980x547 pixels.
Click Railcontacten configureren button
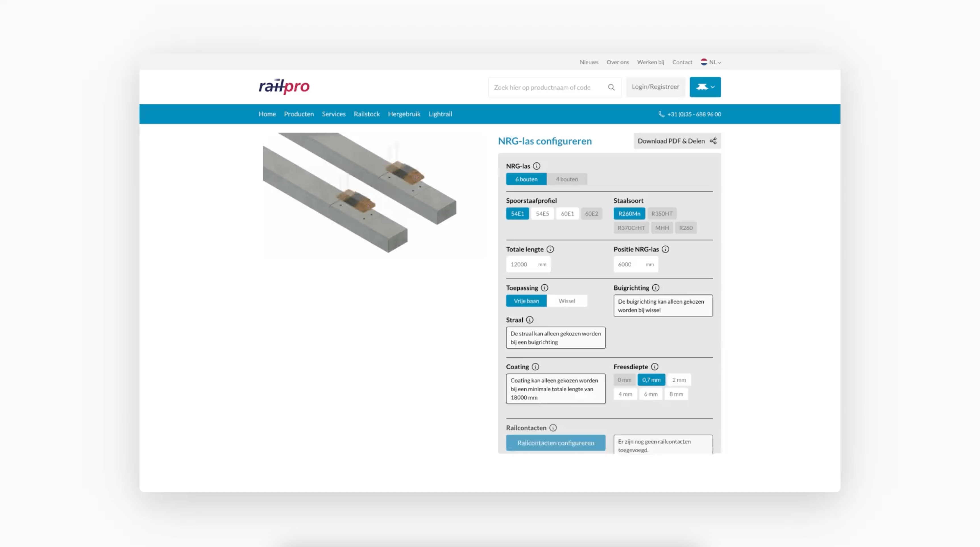click(x=555, y=443)
